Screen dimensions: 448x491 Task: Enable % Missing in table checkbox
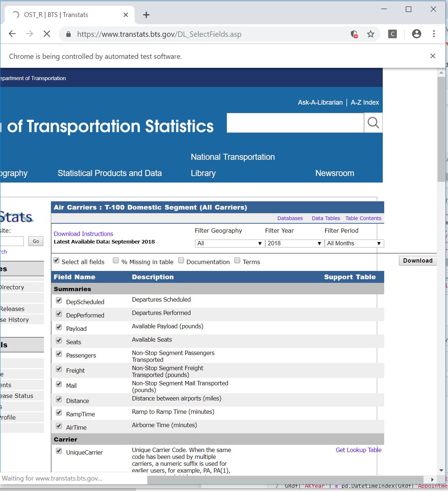(x=116, y=260)
